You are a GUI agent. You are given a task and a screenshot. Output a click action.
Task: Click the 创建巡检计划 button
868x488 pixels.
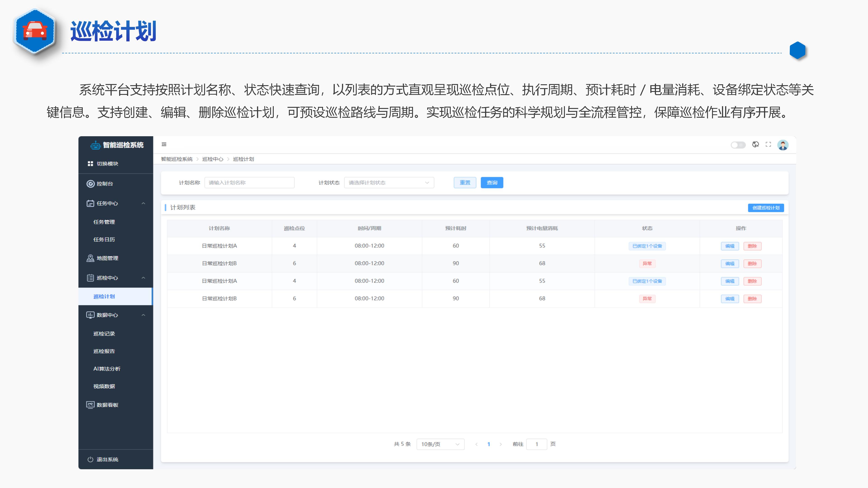coord(766,208)
